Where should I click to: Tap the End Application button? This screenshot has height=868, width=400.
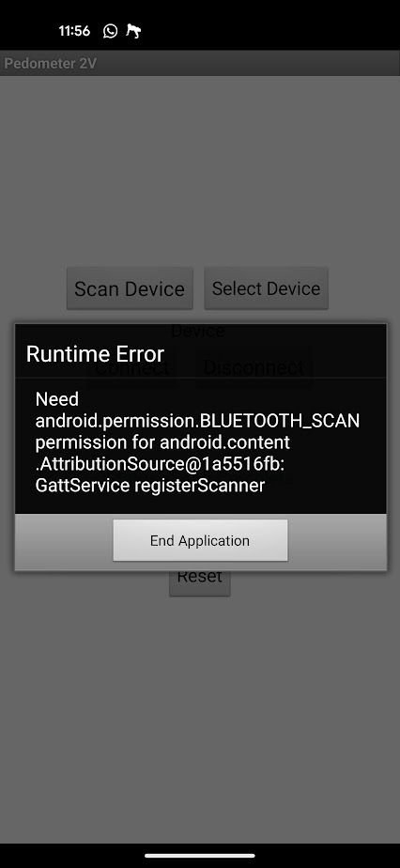200,540
